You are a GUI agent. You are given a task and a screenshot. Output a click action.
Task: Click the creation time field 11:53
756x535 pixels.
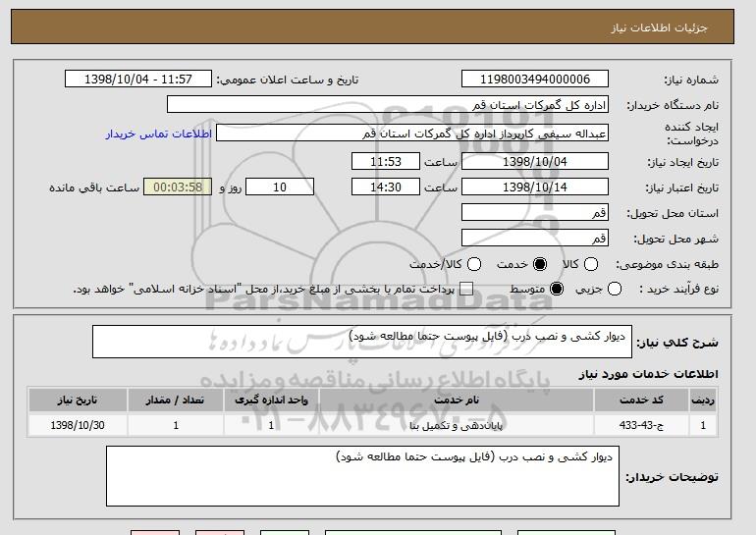(386, 161)
